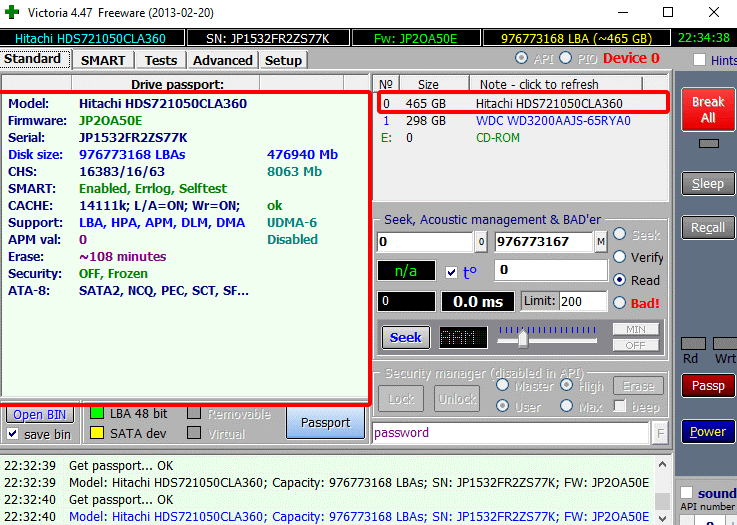The width and height of the screenshot is (737, 525).
Task: Select the E: CD-ROM drive row
Action: (x=522, y=138)
